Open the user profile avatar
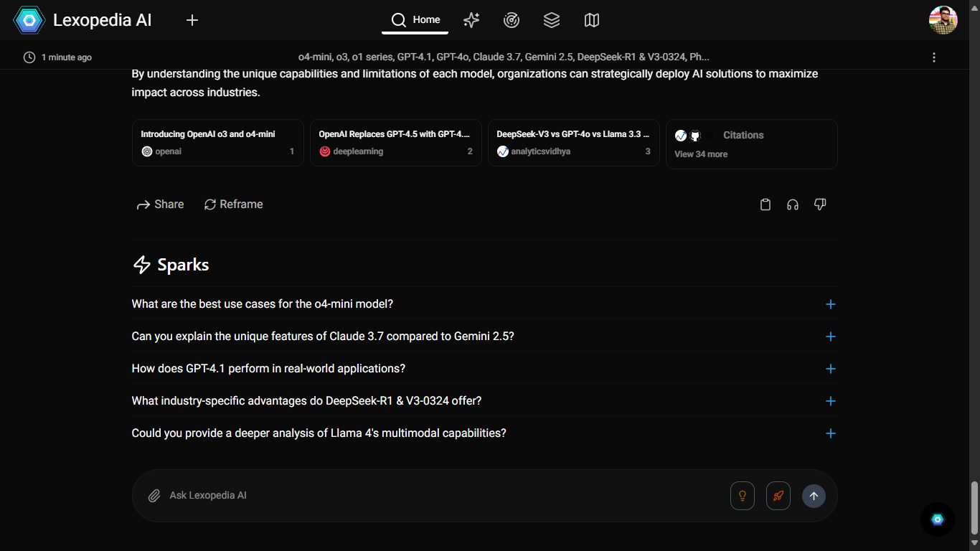The height and width of the screenshot is (551, 980). click(x=943, y=20)
